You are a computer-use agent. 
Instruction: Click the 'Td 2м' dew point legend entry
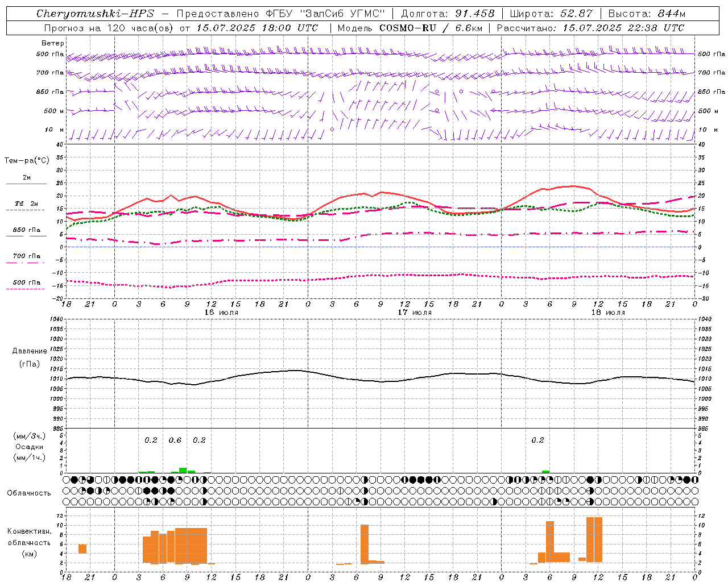26,203
